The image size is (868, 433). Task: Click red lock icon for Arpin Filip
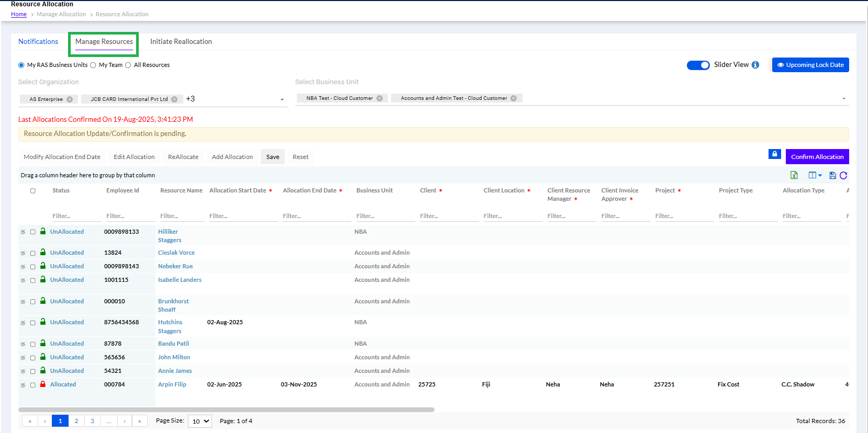(43, 384)
